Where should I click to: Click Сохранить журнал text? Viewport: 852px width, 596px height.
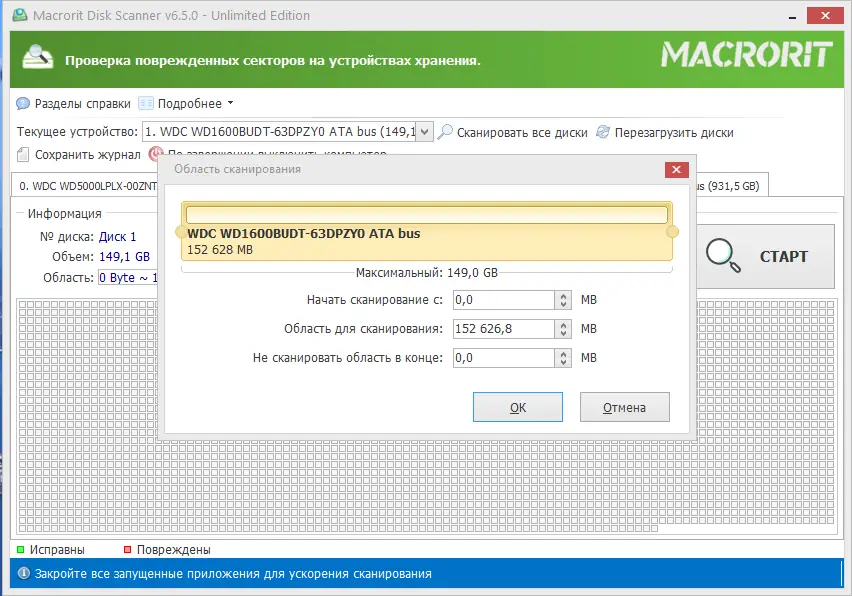click(87, 155)
